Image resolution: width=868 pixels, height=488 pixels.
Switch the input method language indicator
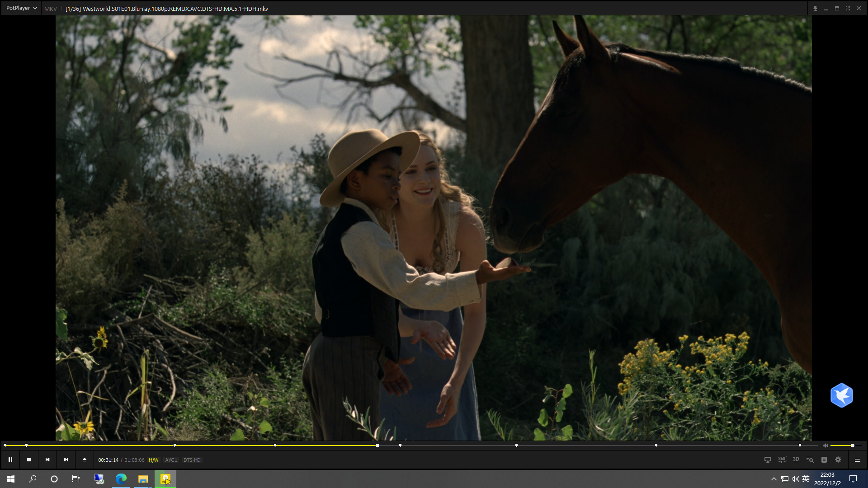806,479
